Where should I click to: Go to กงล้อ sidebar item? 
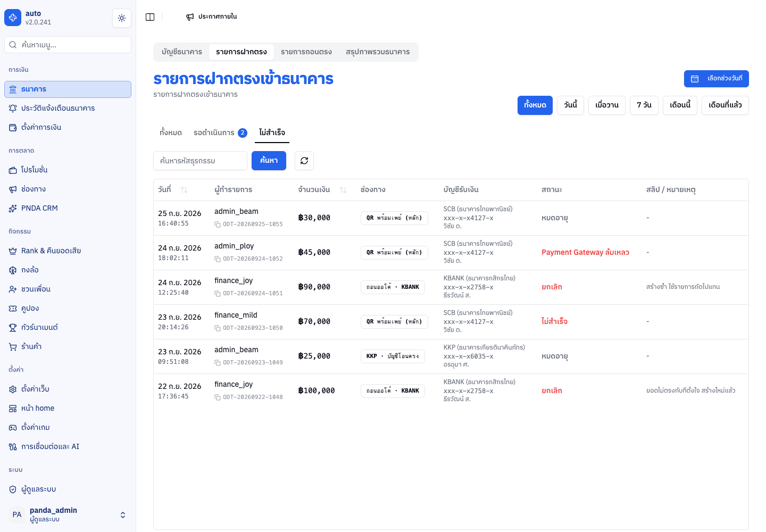68,270
